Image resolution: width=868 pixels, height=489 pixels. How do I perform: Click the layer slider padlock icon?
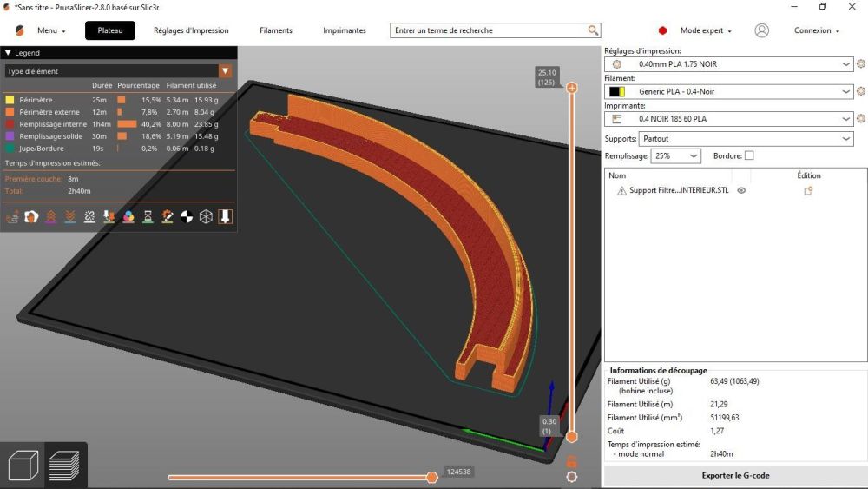tap(571, 461)
